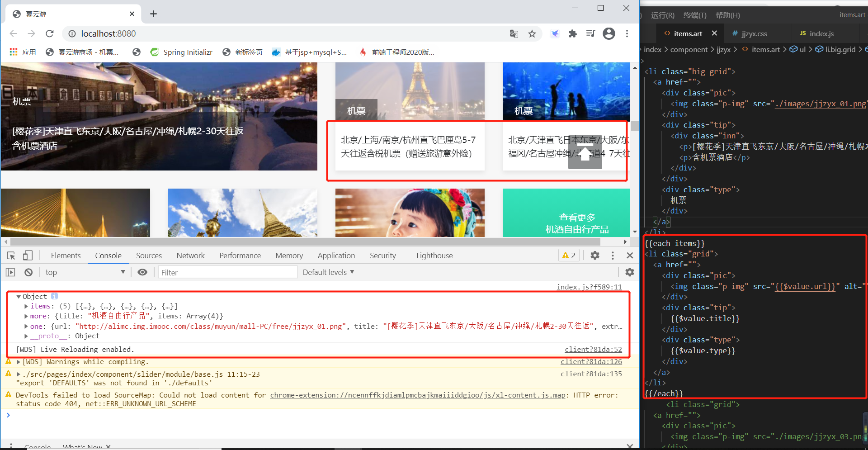Open console settings gear
This screenshot has width=868, height=450.
pos(630,272)
